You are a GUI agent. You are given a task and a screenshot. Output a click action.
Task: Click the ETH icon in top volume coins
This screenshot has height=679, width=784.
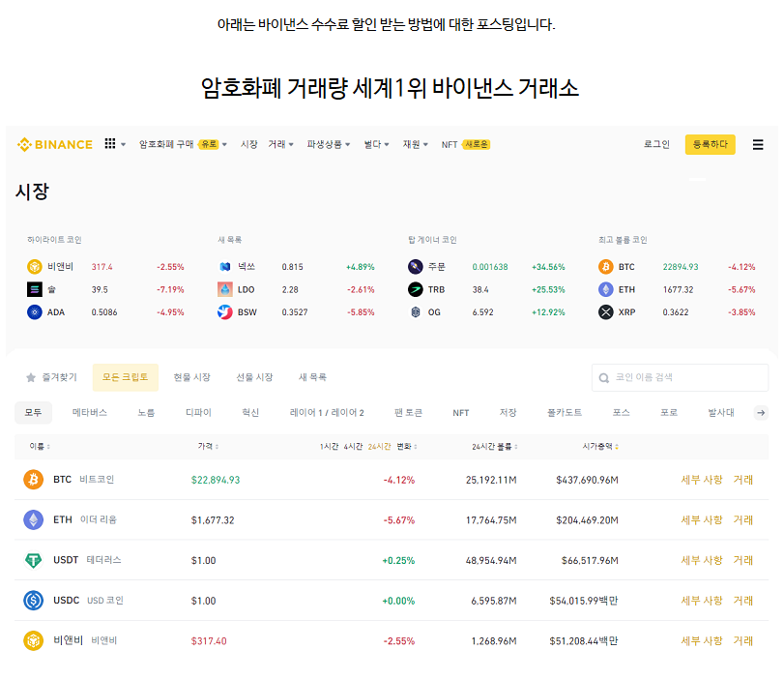coord(606,289)
